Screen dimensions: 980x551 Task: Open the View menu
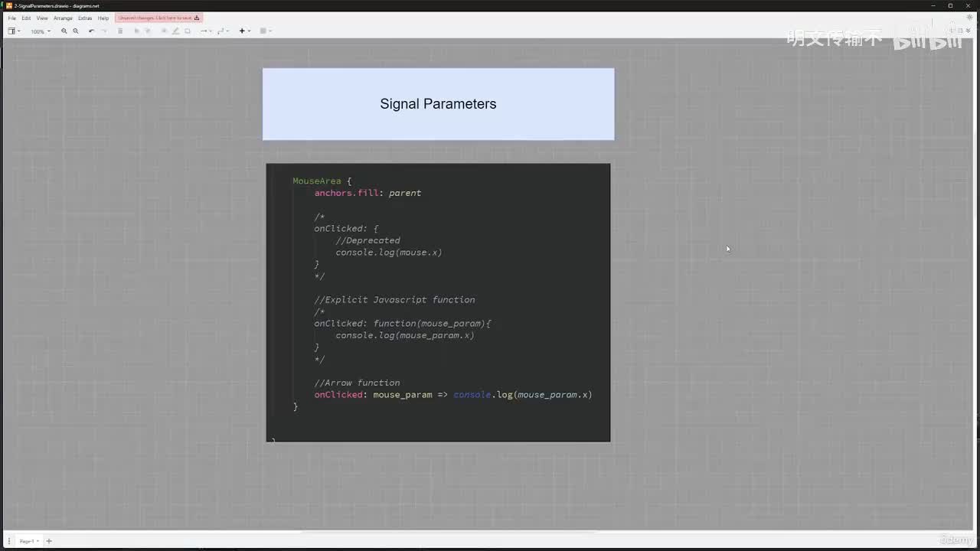[42, 18]
